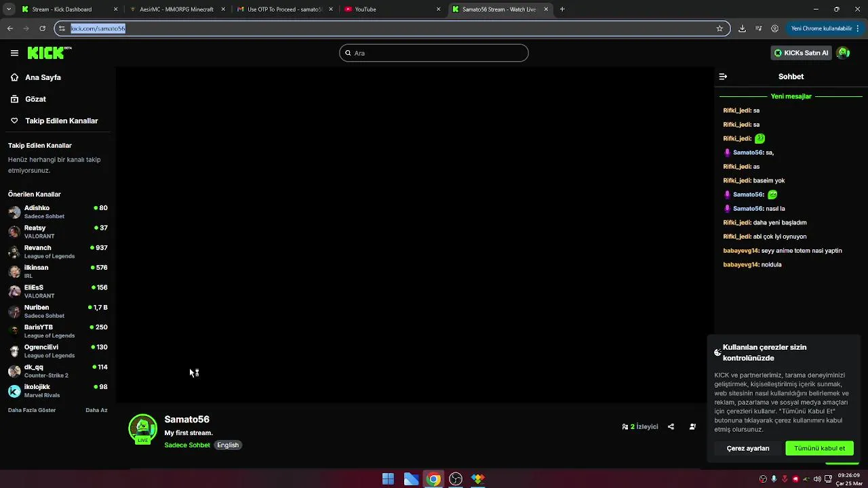Screen dimensions: 868x488
Task: Open BarisYTB recommended channel
Action: [x=58, y=331]
